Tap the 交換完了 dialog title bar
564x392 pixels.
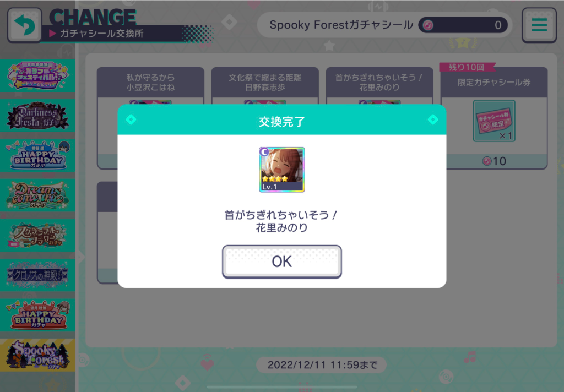coord(281,120)
